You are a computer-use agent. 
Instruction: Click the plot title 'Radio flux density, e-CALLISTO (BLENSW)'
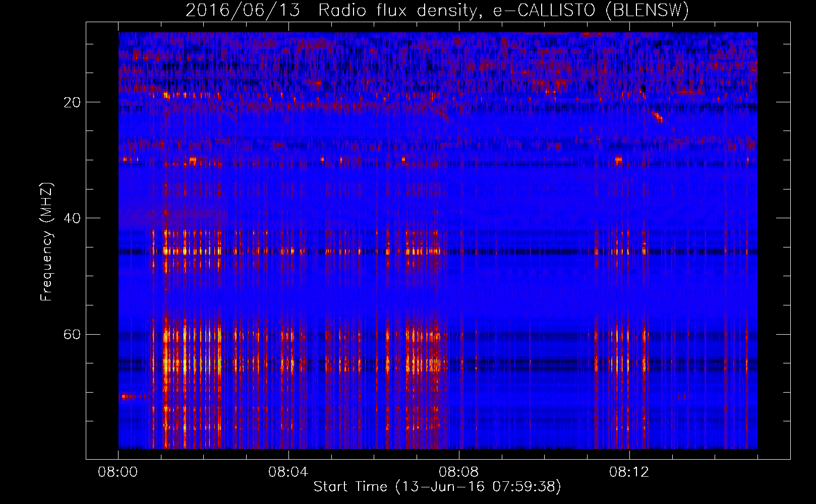coord(503,10)
